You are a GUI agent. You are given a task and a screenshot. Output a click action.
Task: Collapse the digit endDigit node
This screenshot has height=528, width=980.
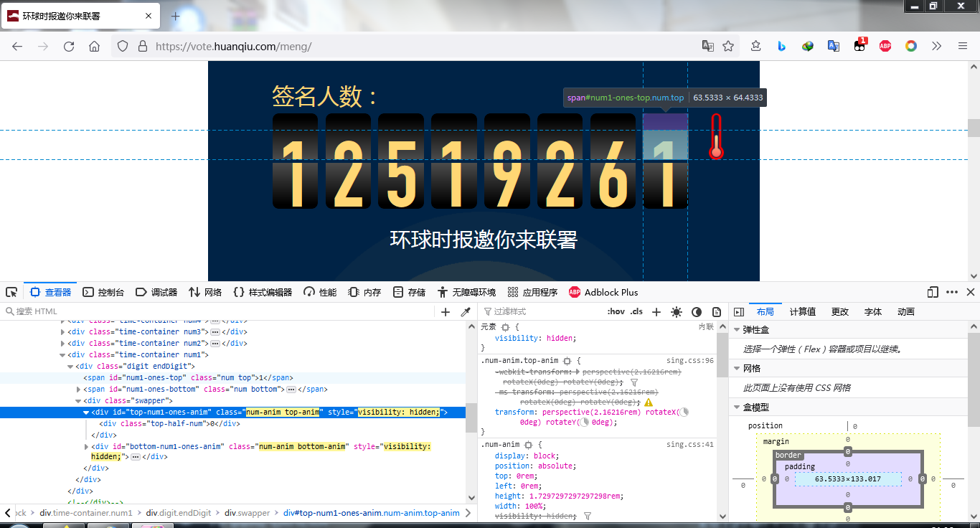click(70, 366)
